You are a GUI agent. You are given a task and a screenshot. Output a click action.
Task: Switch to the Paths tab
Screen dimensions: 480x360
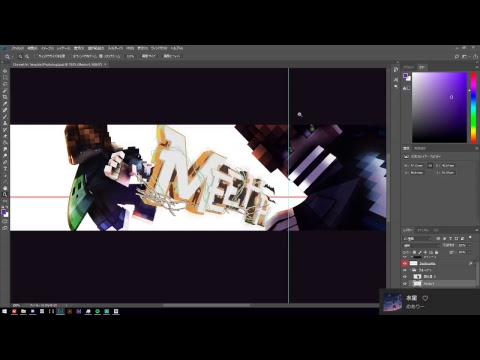[x=436, y=230]
